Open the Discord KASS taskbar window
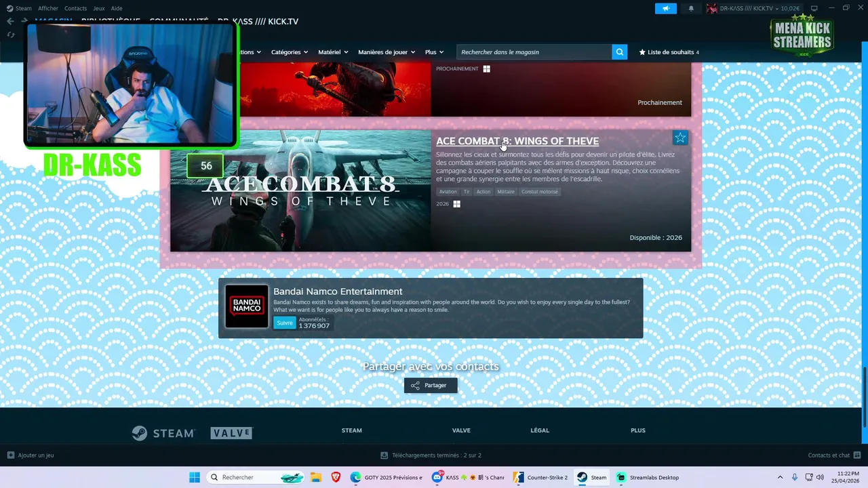868x488 pixels. point(469,477)
